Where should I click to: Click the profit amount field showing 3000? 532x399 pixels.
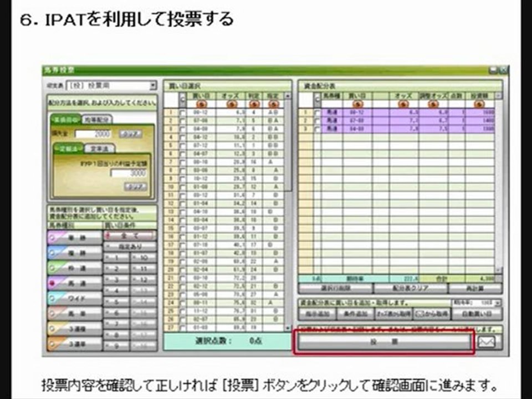click(x=129, y=173)
